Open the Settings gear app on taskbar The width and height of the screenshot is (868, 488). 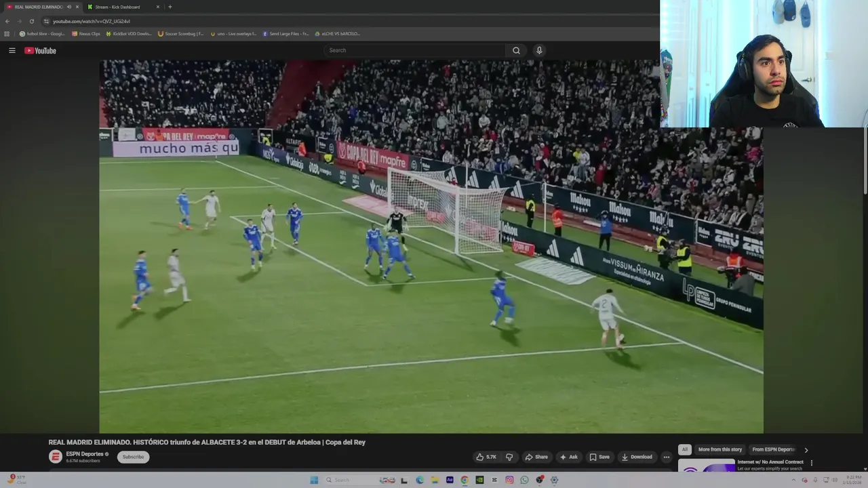click(x=554, y=480)
